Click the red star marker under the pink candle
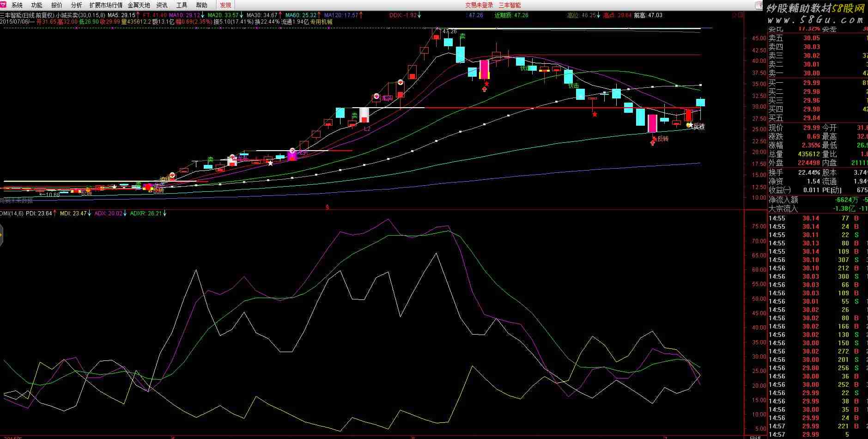 click(x=486, y=84)
